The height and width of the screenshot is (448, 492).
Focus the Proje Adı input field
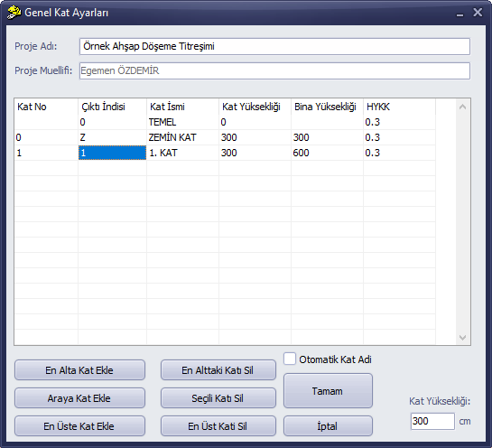click(274, 46)
